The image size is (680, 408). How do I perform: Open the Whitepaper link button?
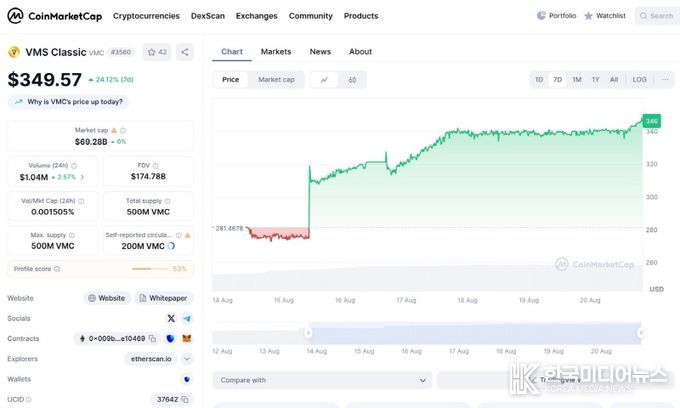tap(163, 298)
